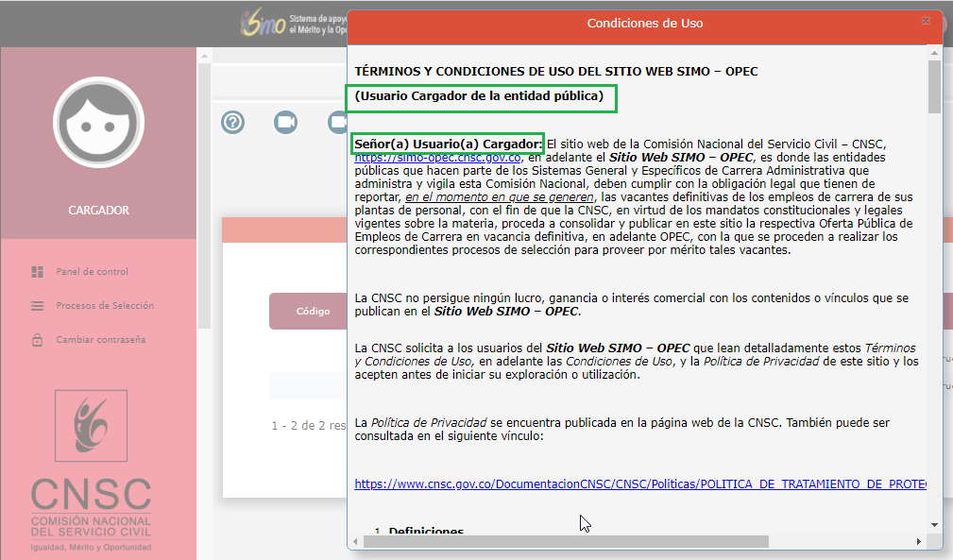Image resolution: width=953 pixels, height=560 pixels.
Task: Select Cambiar contraseña in the sidebar
Action: [x=100, y=340]
